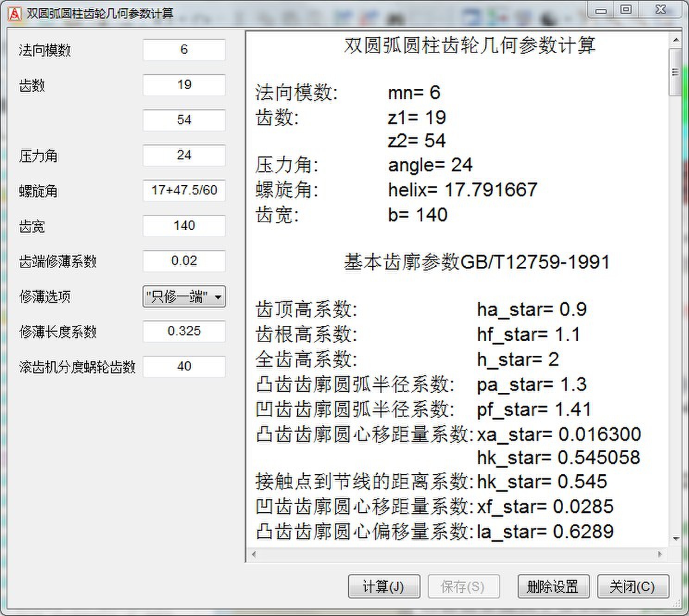This screenshot has height=616, width=689.
Task: Click the value 'hk_star= 0.545058'
Action: (558, 458)
